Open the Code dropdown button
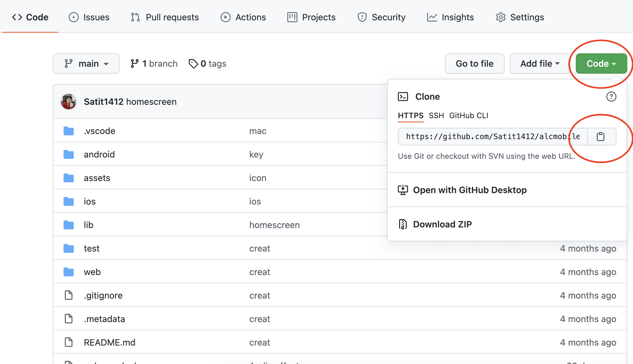633x364 pixels. click(x=601, y=64)
